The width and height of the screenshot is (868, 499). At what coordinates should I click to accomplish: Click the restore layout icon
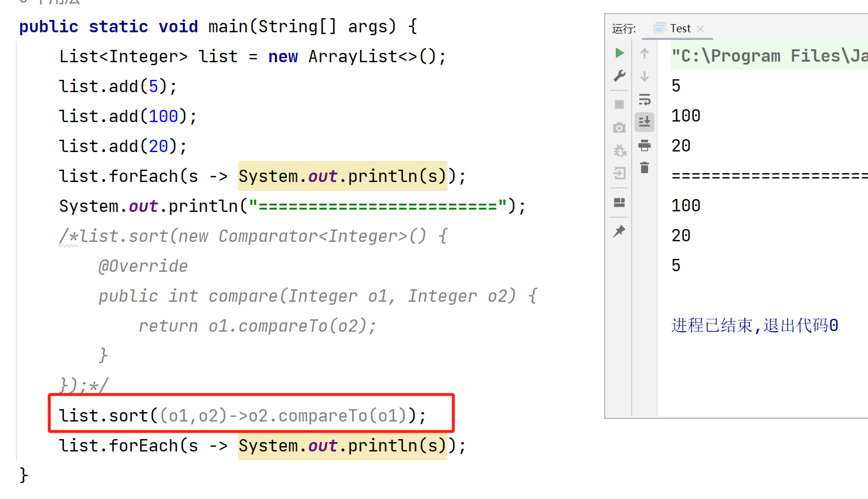[619, 203]
